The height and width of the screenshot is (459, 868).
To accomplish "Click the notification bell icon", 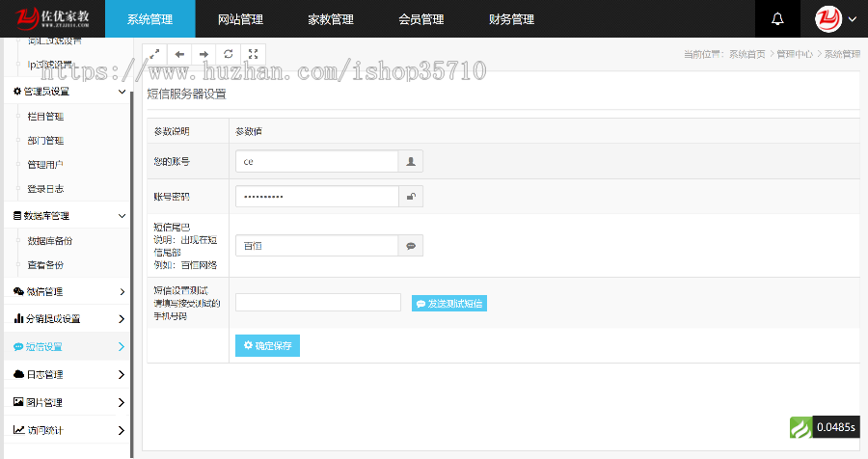I will click(777, 19).
